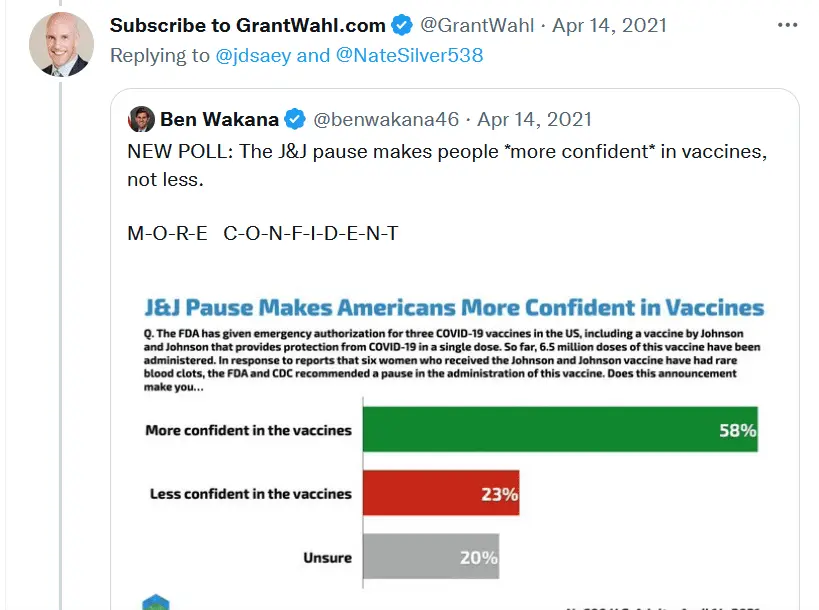Click the chart title "J&J Pause Makes Americans More Confident"
The width and height of the screenshot is (819, 610).
coord(455,307)
